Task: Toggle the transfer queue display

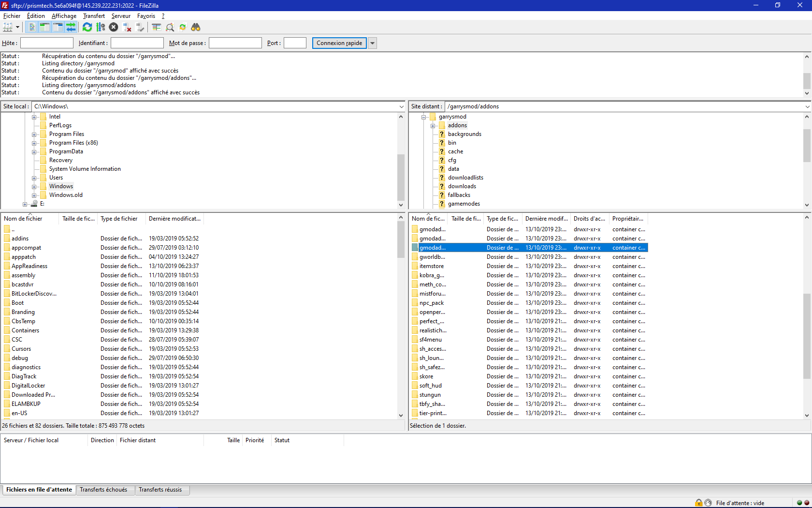Action: click(x=71, y=27)
